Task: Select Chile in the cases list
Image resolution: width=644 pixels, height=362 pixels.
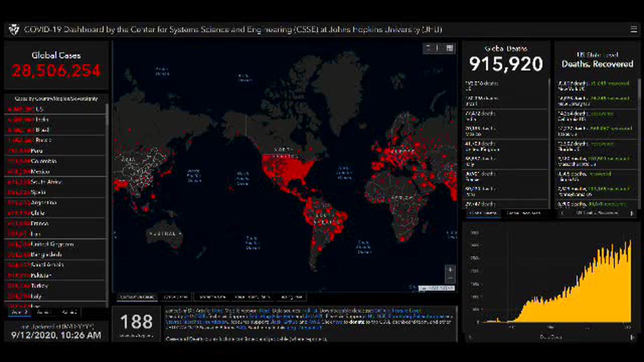Action: click(x=55, y=213)
